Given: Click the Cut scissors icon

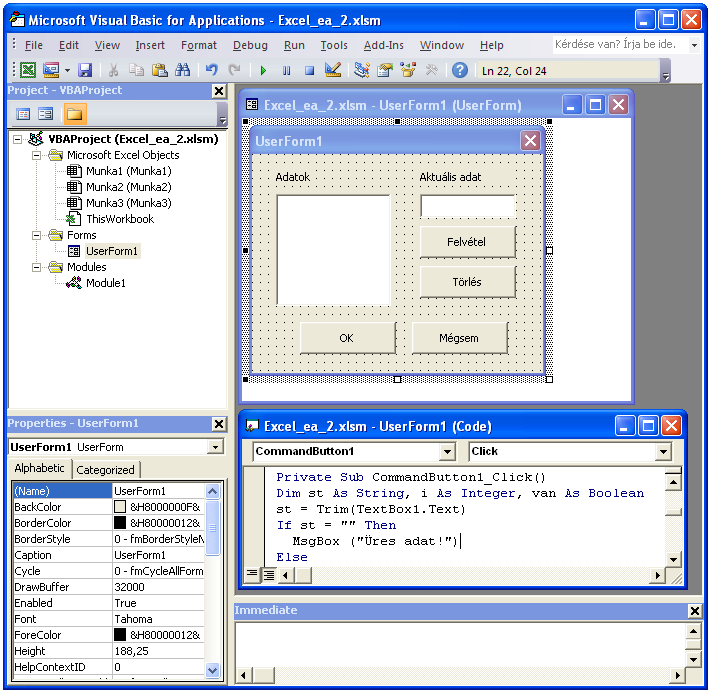Looking at the screenshot, I should [114, 70].
